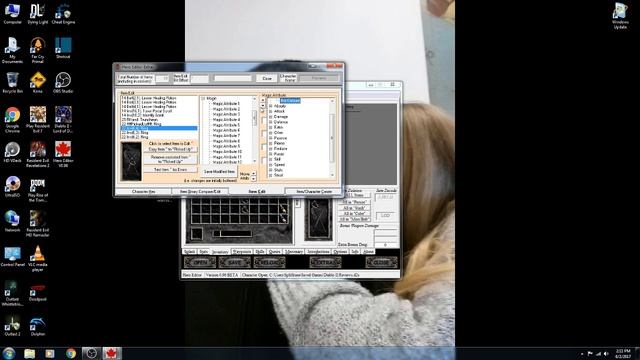The width and height of the screenshot is (640, 360).
Task: Click the item preview image in Item Edit
Action: [x=131, y=162]
